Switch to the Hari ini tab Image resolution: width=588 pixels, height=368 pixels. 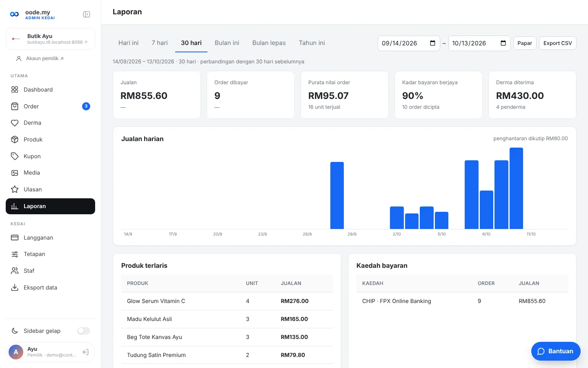129,43
